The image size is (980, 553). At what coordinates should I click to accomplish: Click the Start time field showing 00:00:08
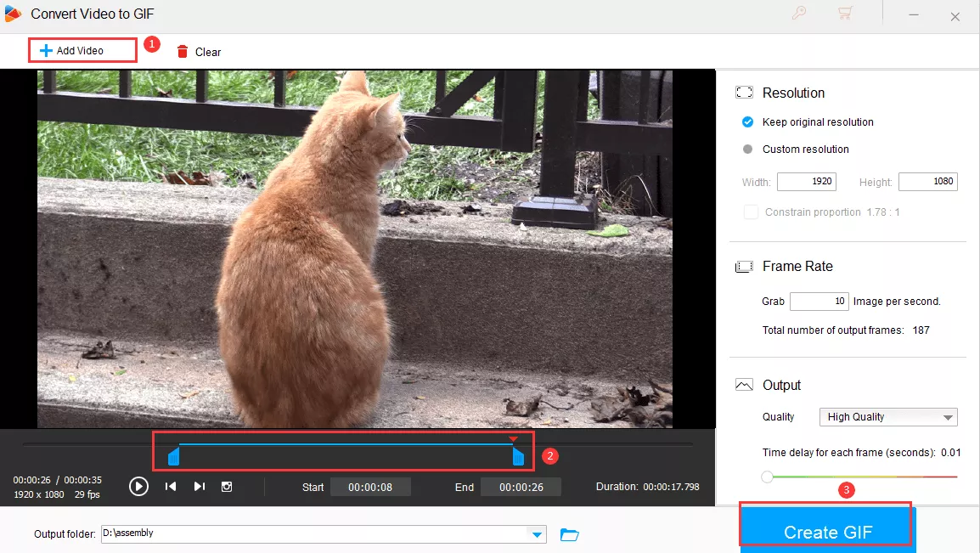coord(371,487)
